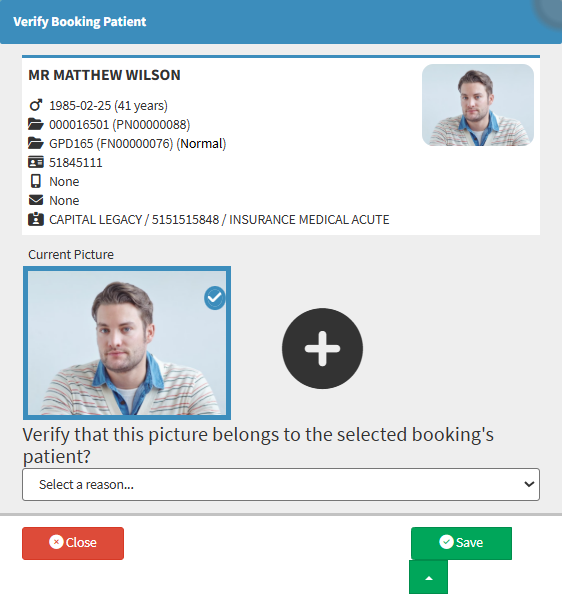Click the folder icon beside GPD165
This screenshot has width=562, height=603.
(36, 143)
